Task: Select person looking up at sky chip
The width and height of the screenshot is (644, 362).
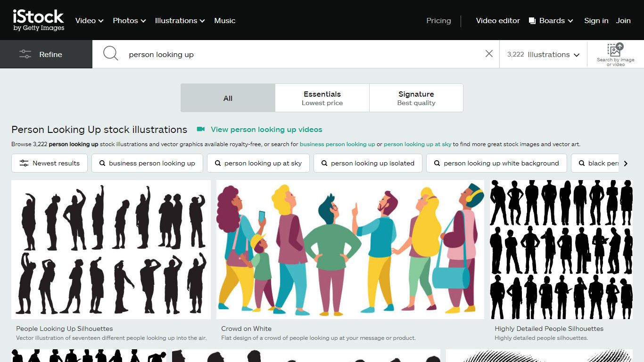Action: 258,163
